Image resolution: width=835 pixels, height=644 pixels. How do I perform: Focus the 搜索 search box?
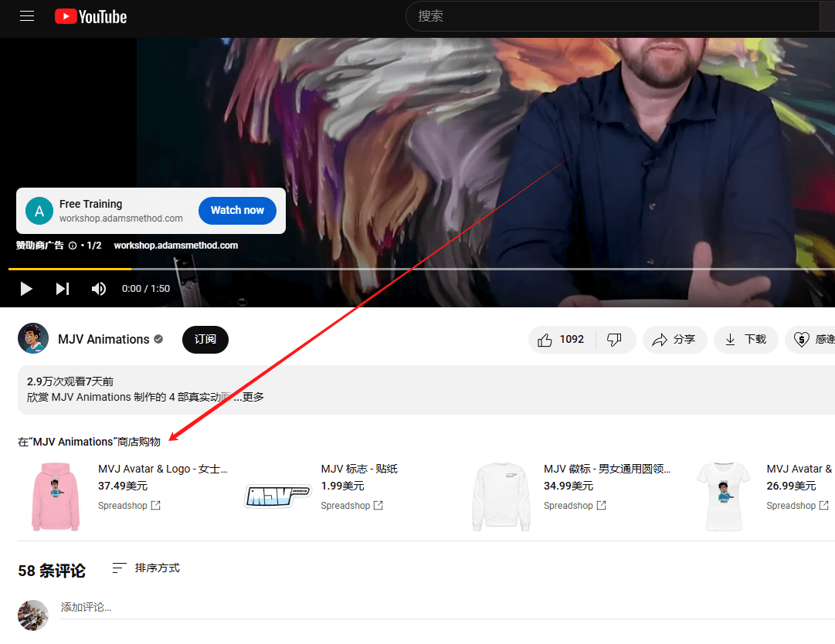point(613,16)
